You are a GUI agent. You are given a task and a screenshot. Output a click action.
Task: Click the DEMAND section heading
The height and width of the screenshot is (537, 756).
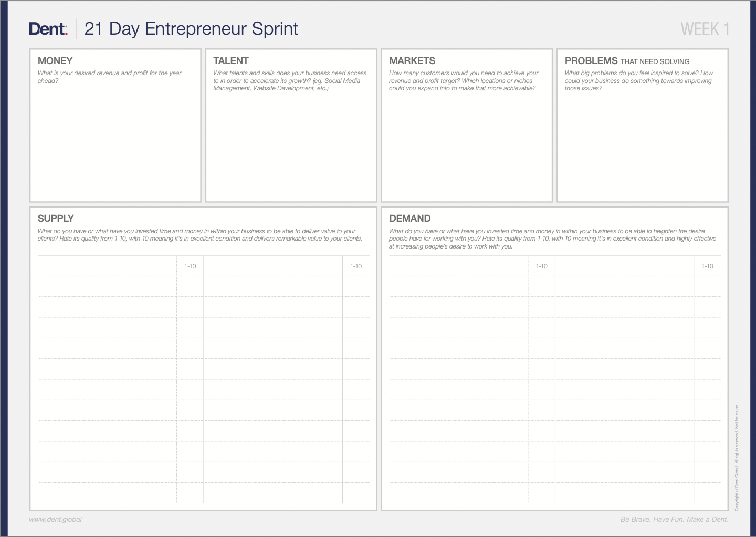[409, 219]
